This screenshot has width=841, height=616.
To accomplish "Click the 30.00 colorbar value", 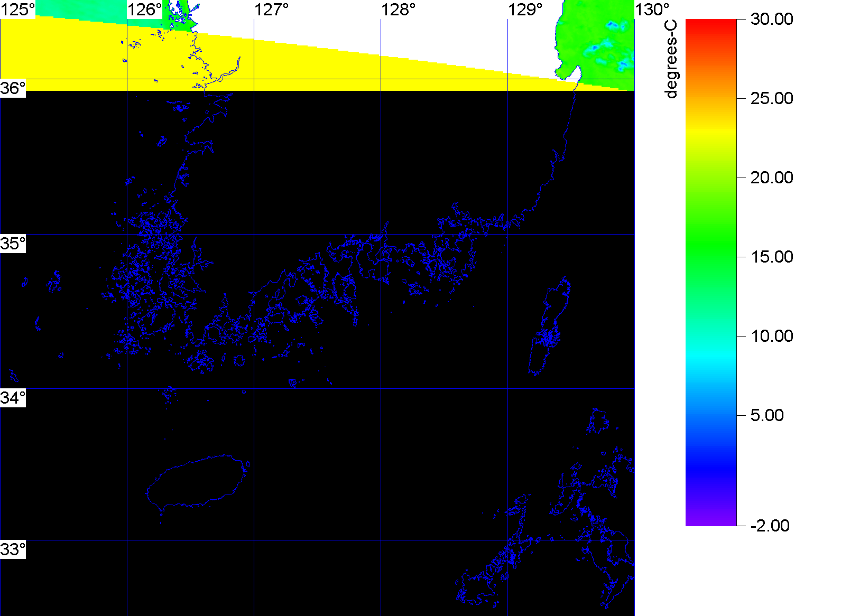I will [x=772, y=19].
